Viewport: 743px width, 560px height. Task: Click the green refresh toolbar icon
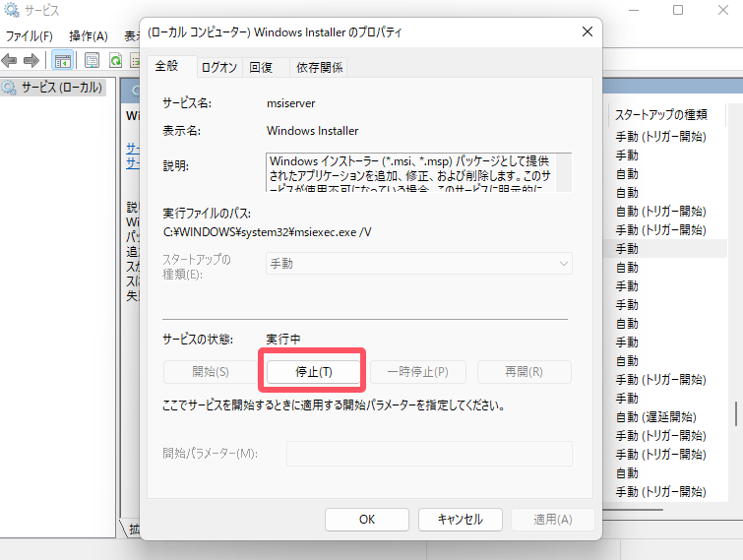[x=115, y=60]
